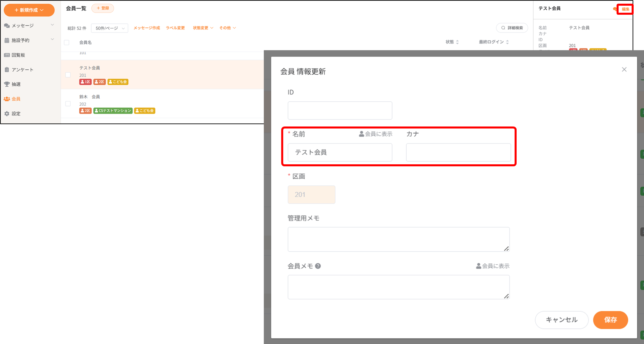Click the キャンセル button
The height and width of the screenshot is (344, 644).
(562, 320)
